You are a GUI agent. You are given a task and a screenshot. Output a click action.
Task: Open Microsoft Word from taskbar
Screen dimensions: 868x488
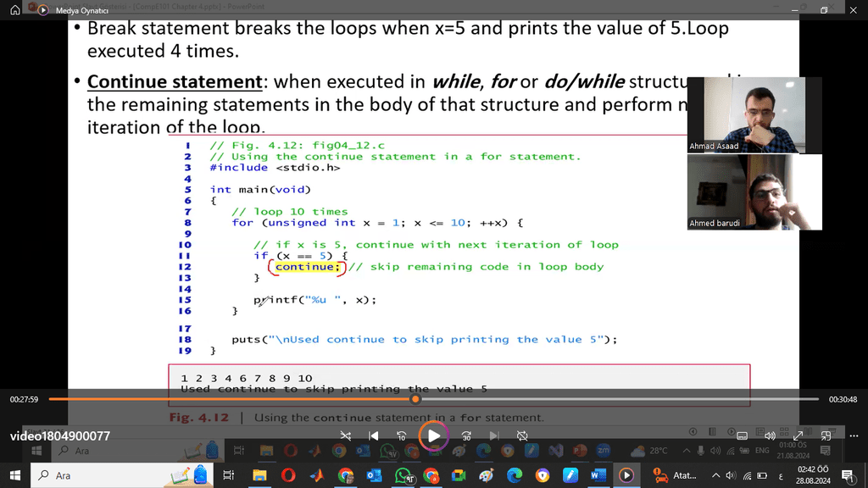click(x=598, y=475)
